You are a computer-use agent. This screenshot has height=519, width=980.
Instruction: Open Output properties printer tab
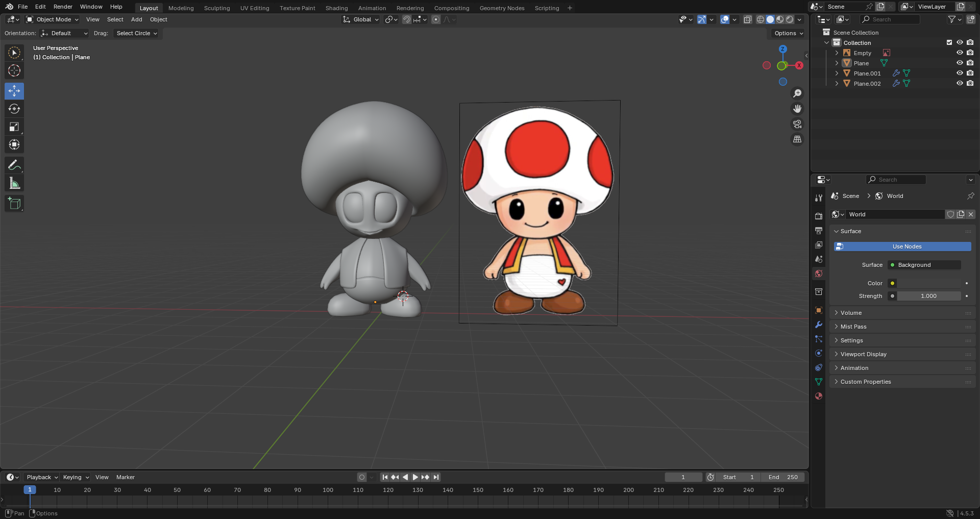pos(819,231)
